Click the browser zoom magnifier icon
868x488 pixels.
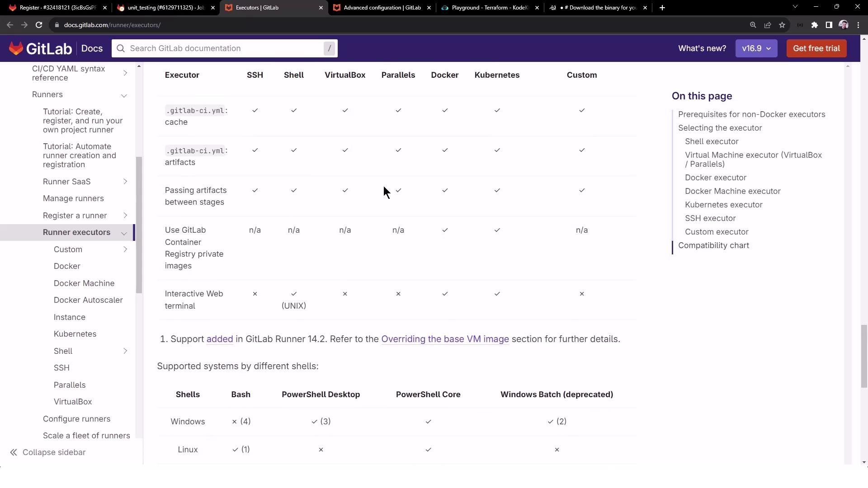(x=753, y=25)
